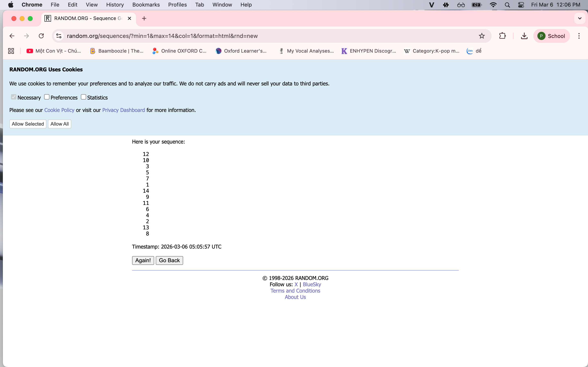Go back with the back arrow
Screen dimensions: 588x367
[12, 36]
